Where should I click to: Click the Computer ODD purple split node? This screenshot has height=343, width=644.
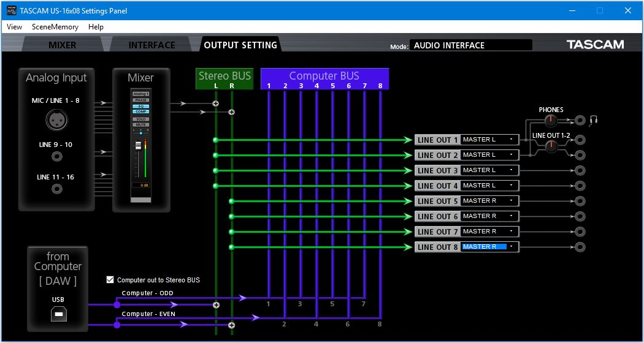click(117, 304)
